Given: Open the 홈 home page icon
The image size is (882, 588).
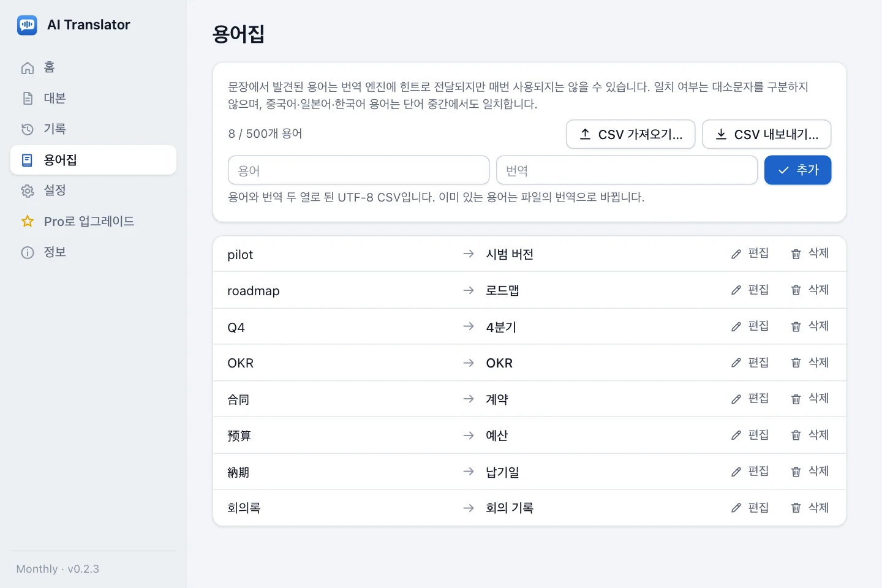Looking at the screenshot, I should (28, 68).
